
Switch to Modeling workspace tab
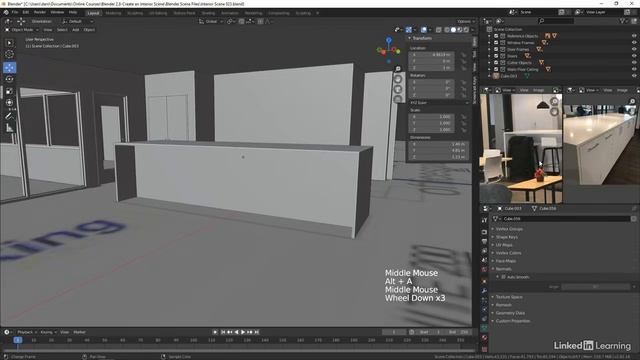113,13
